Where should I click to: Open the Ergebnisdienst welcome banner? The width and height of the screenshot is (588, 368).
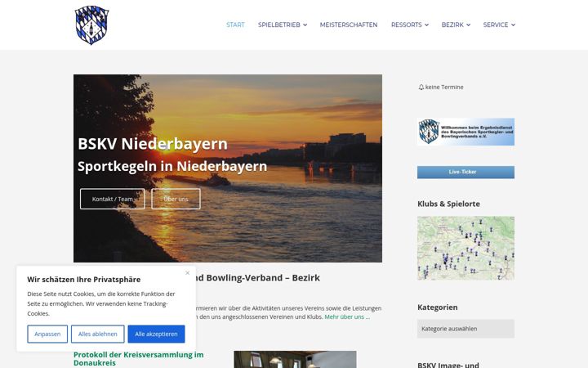coord(465,132)
